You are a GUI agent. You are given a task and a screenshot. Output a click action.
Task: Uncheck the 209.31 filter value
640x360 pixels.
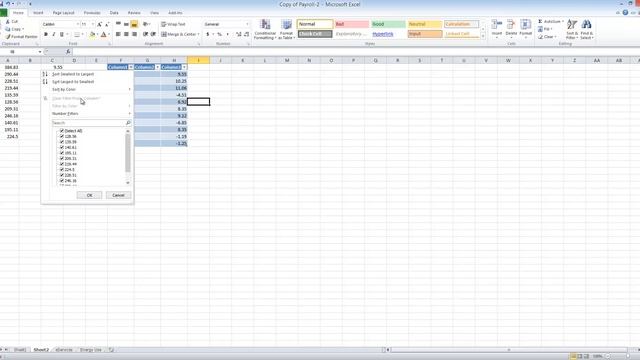click(62, 158)
